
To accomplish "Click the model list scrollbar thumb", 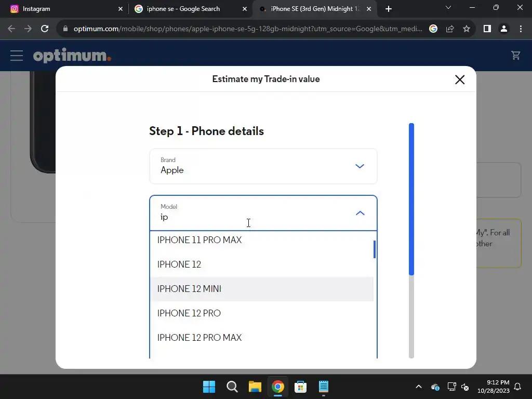I will (375, 249).
